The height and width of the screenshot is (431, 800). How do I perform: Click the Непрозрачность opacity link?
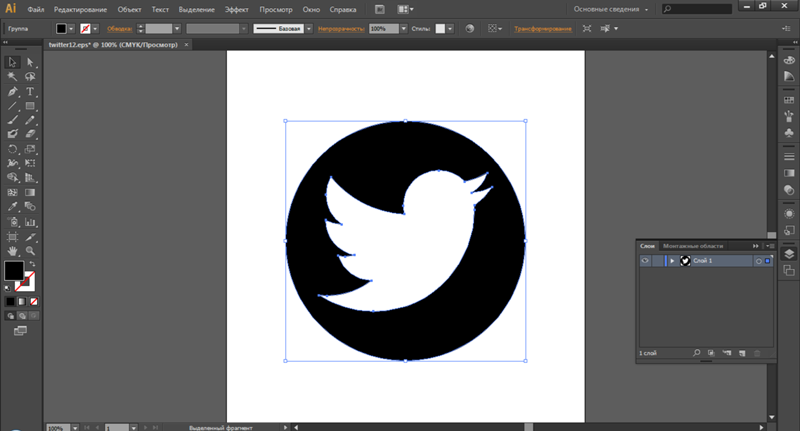[341, 29]
